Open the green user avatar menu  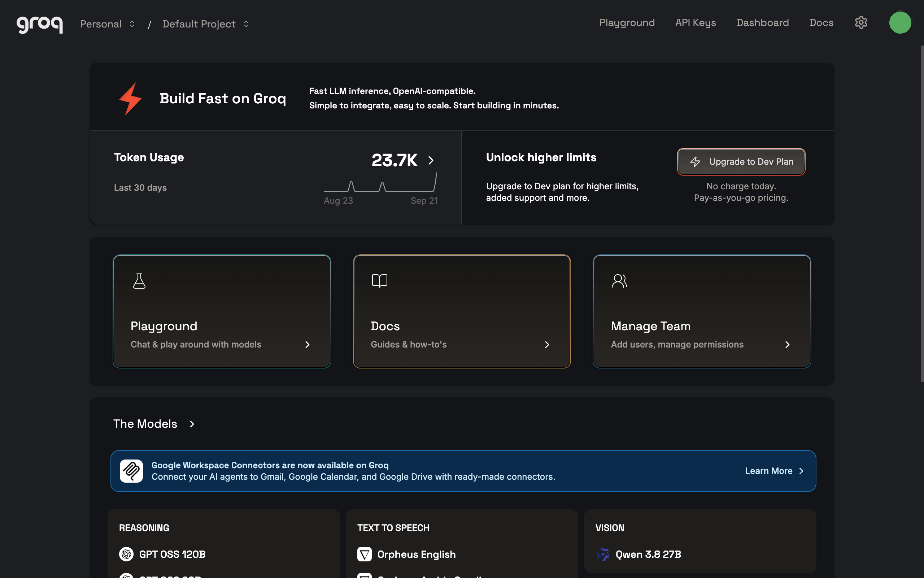900,22
